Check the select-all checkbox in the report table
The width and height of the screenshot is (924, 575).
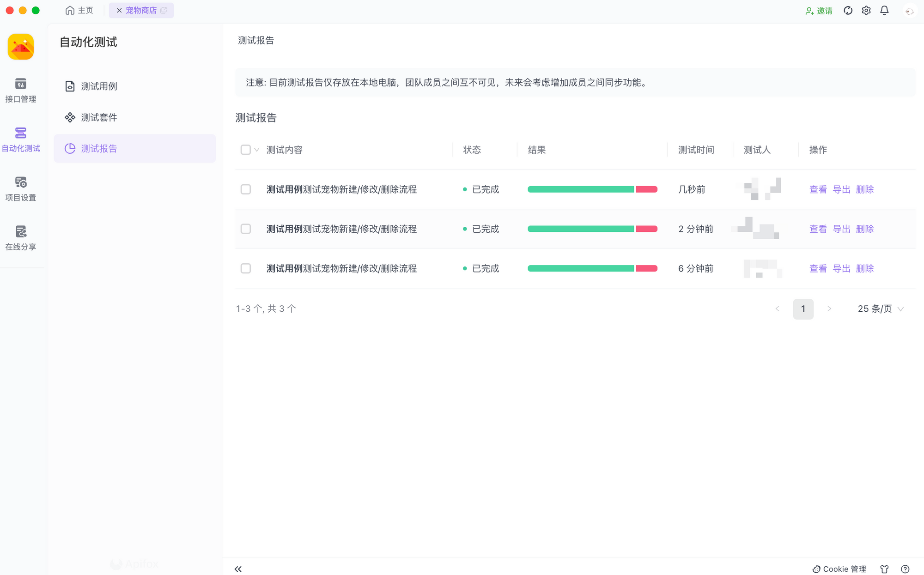245,150
